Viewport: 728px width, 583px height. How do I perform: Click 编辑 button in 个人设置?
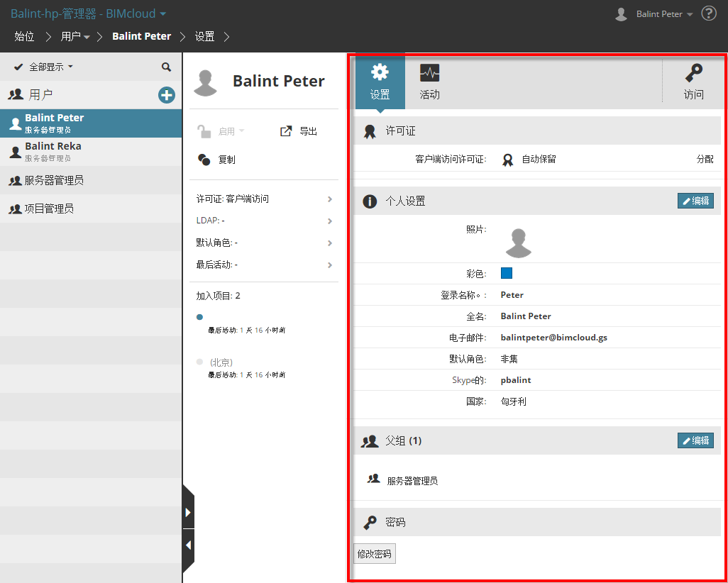(x=695, y=201)
